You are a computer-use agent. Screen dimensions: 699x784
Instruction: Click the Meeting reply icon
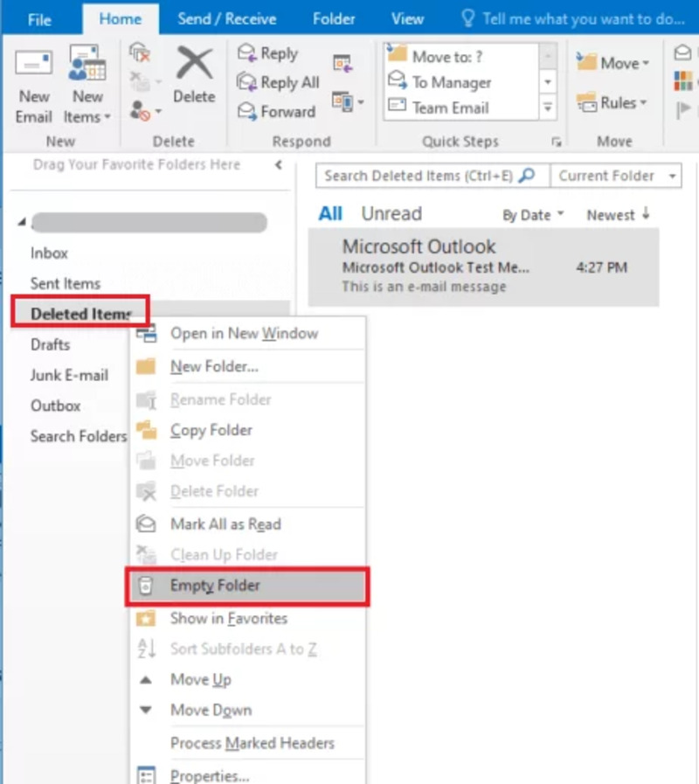click(343, 64)
